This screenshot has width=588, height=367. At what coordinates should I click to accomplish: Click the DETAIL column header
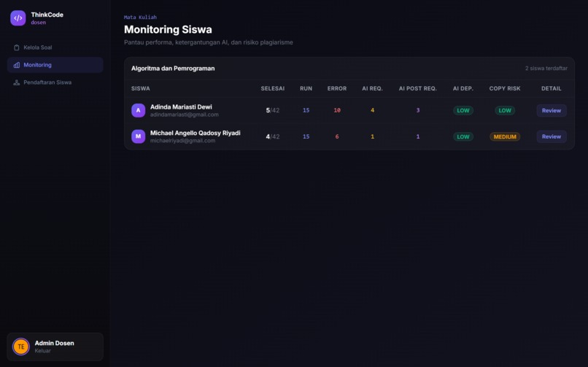552,88
